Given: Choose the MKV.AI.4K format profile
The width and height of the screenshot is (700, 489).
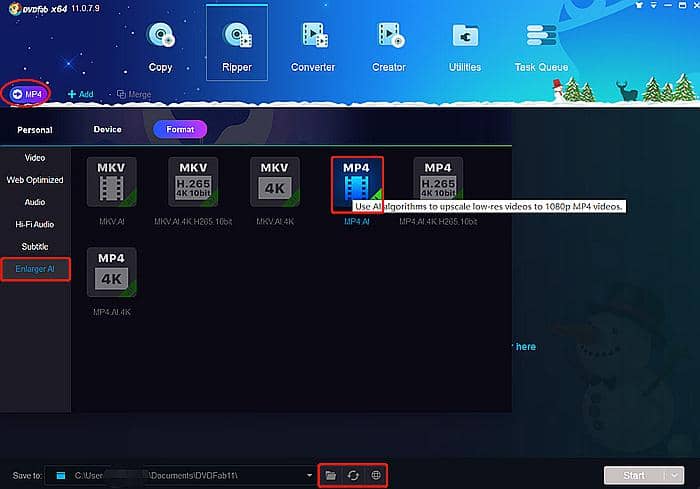Looking at the screenshot, I should point(275,182).
